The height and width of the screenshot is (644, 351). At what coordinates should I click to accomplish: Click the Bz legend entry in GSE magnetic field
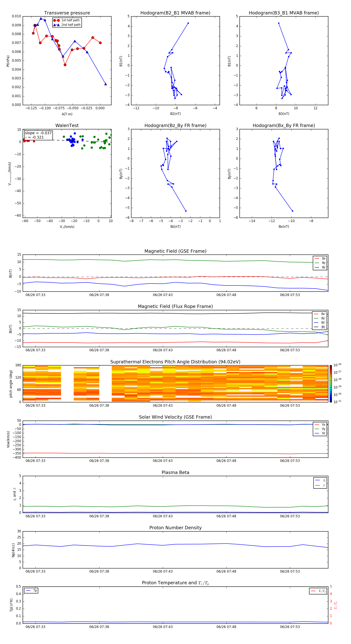tap(320, 267)
